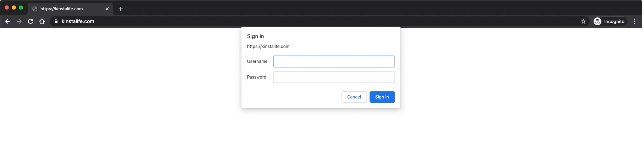
Task: Click the Password label
Action: [x=257, y=77]
